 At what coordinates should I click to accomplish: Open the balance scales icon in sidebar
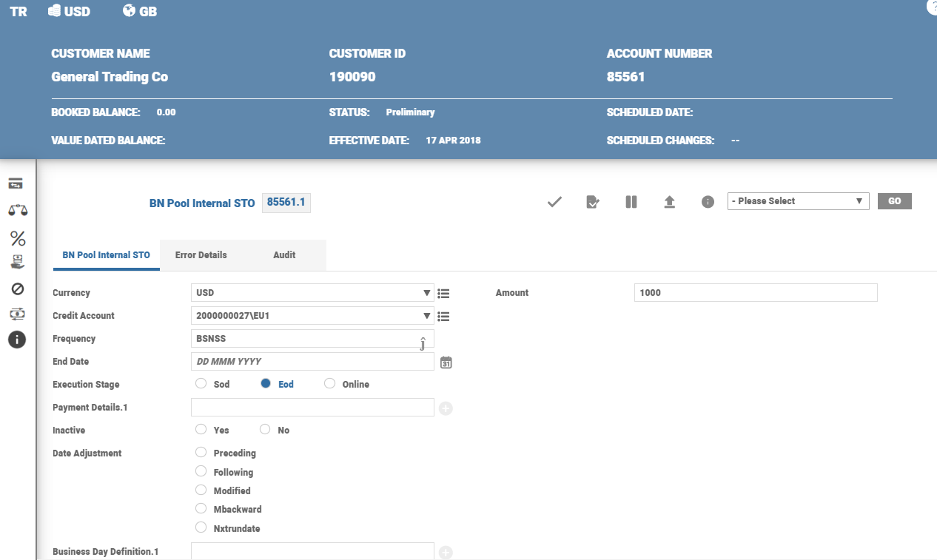tap(17, 211)
